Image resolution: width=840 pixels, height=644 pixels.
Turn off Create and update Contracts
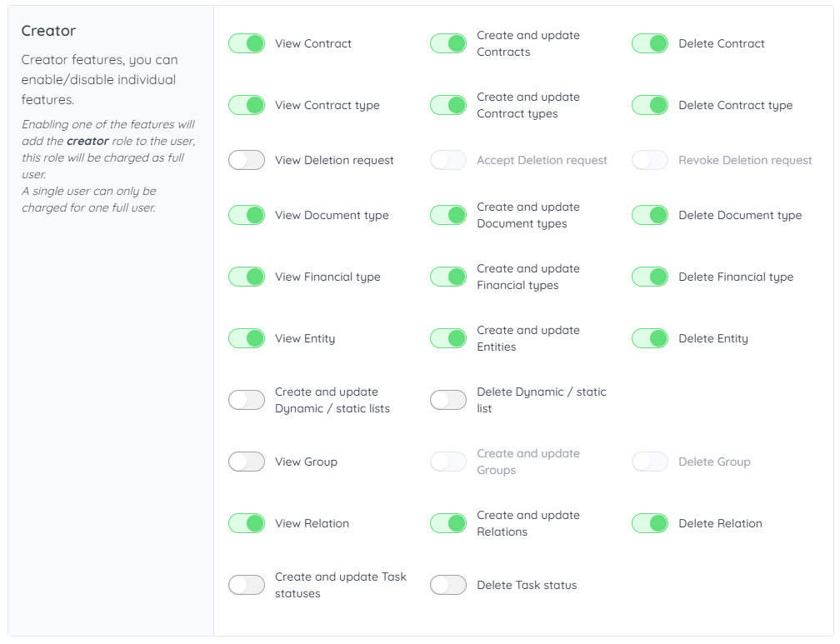click(x=448, y=43)
